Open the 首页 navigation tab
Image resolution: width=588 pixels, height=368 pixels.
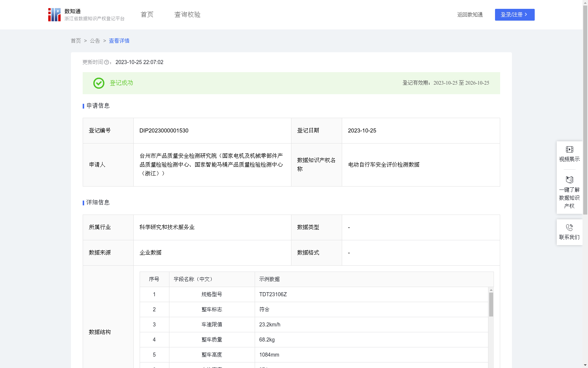pyautogui.click(x=147, y=15)
